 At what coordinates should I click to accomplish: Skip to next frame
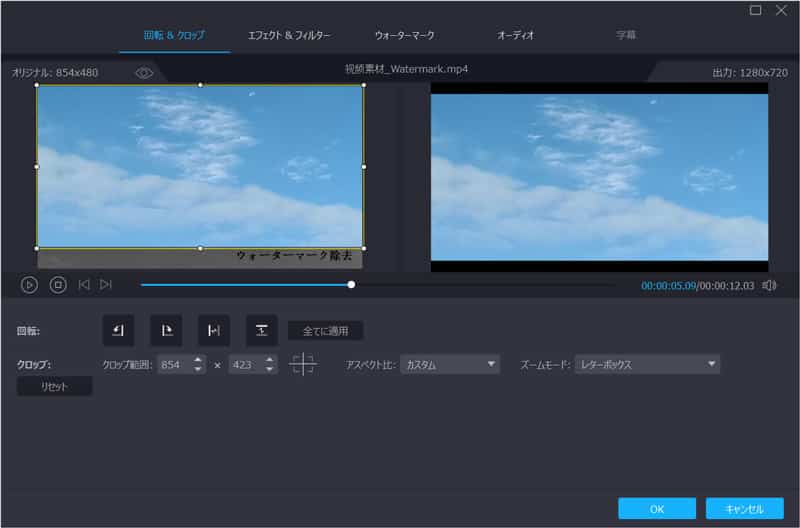click(106, 285)
